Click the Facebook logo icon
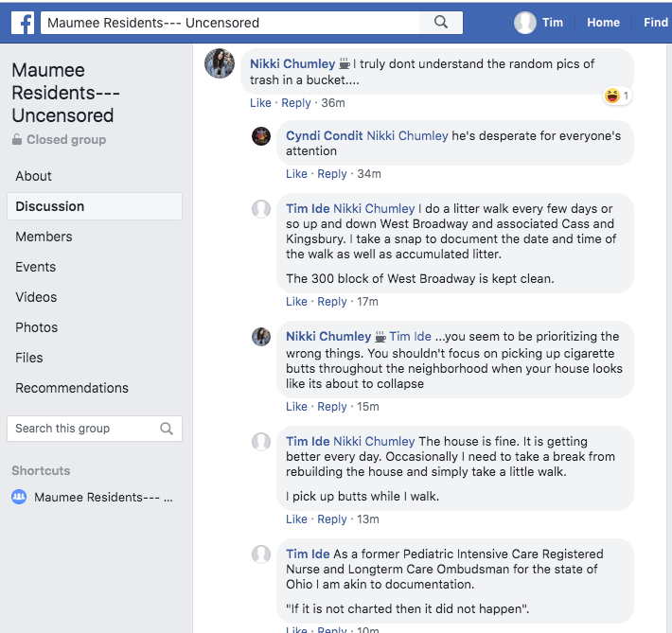This screenshot has width=672, height=633. click(x=19, y=22)
